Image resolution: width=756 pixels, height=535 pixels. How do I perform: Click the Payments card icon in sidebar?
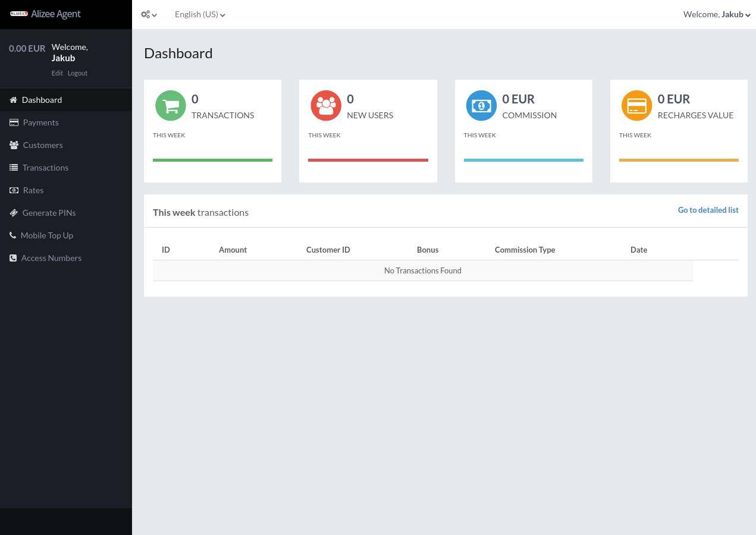pyautogui.click(x=14, y=122)
